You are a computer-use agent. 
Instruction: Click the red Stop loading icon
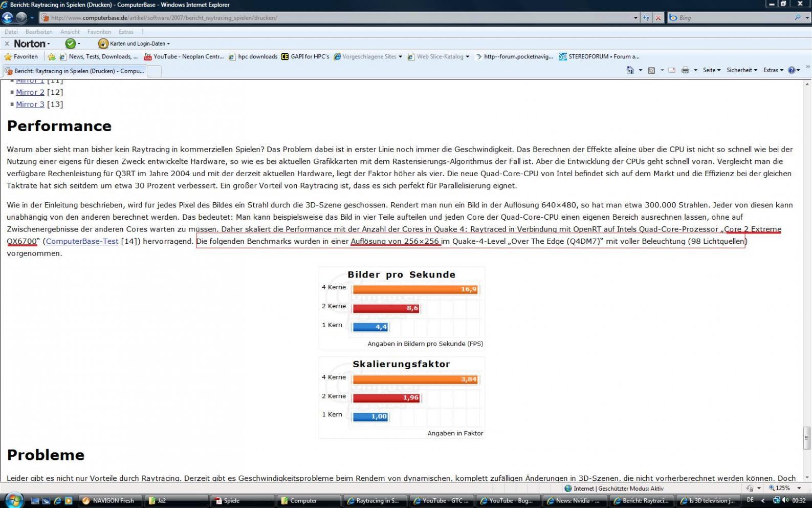click(x=658, y=18)
